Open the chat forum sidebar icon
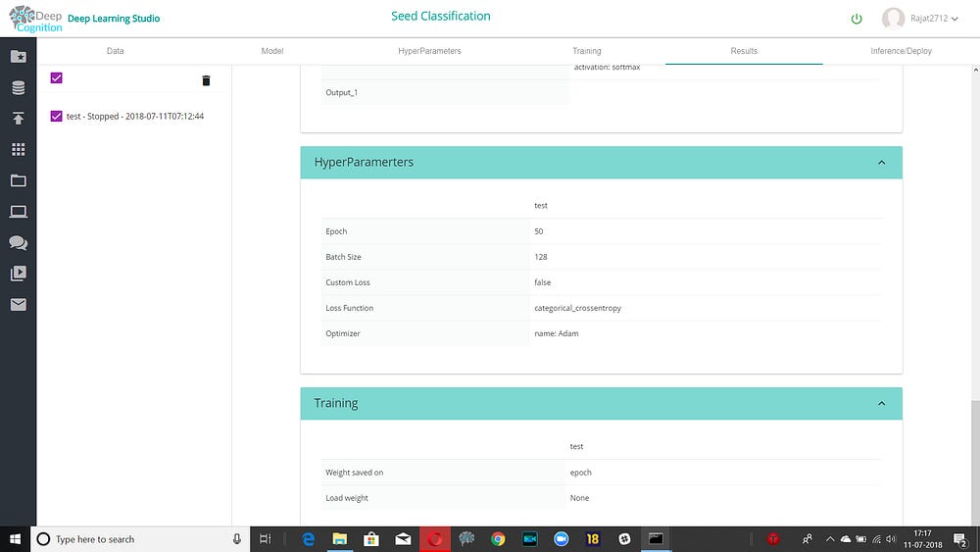 click(x=18, y=242)
